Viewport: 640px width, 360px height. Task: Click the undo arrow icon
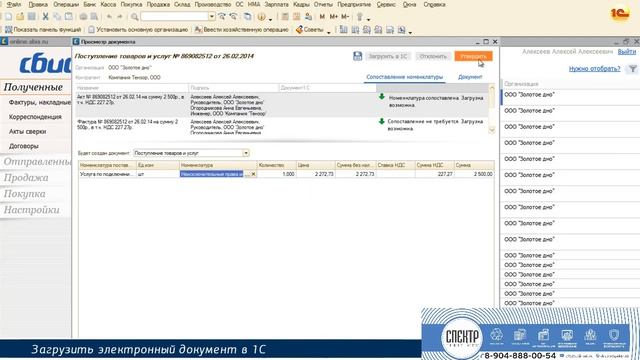[109, 17]
